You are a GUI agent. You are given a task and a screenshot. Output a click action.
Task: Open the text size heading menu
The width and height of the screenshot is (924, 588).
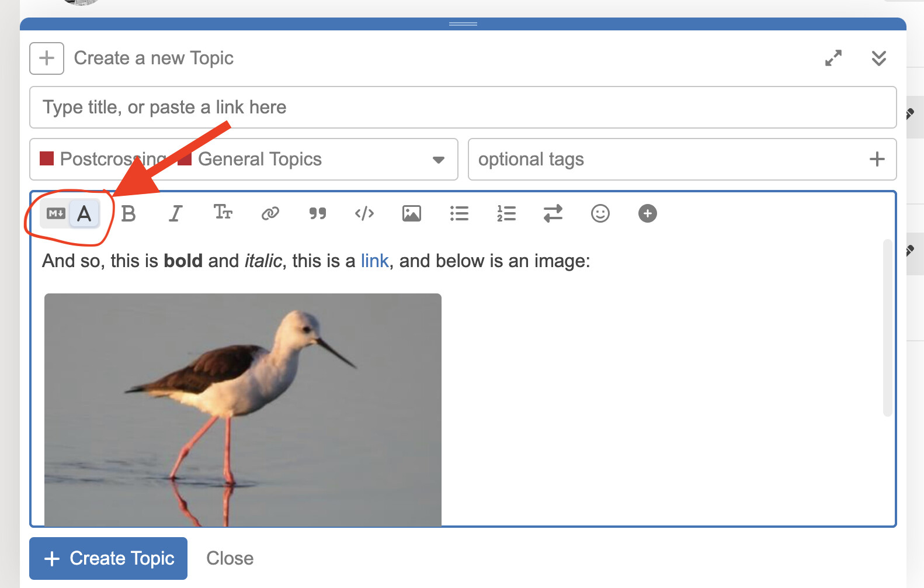coord(223,213)
